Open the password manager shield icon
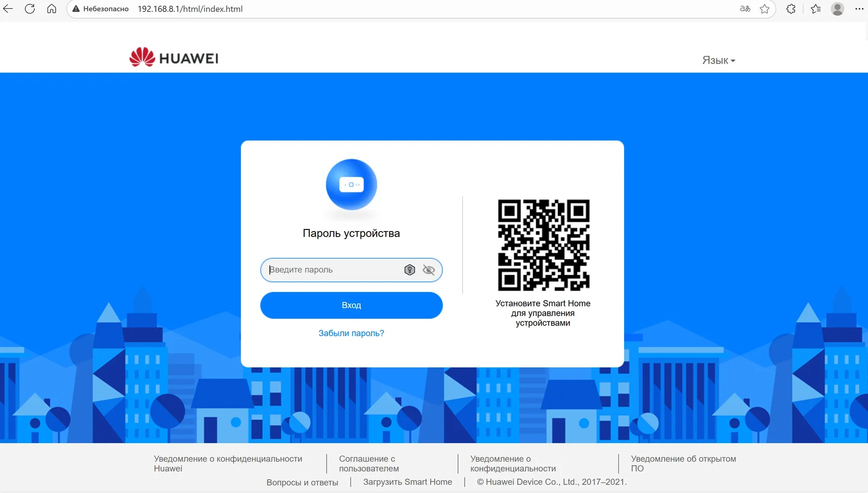 pyautogui.click(x=410, y=270)
